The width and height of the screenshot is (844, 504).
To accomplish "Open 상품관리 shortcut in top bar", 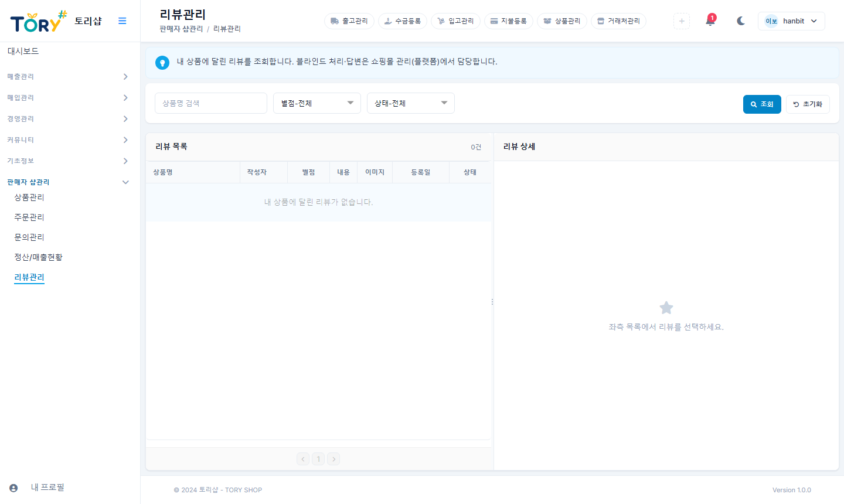I will [x=562, y=21].
